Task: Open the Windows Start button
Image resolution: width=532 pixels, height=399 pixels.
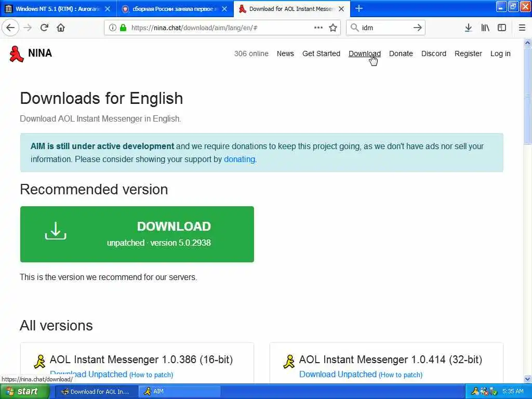Action: point(24,392)
